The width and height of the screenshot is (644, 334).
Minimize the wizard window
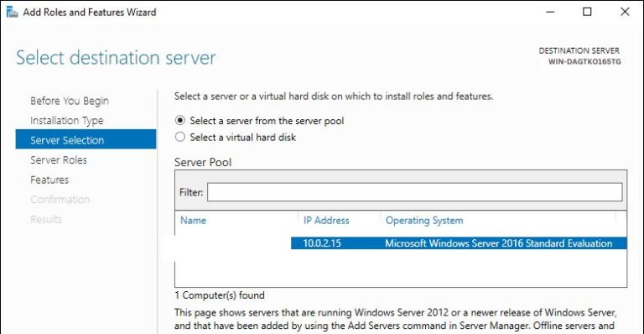click(x=550, y=12)
